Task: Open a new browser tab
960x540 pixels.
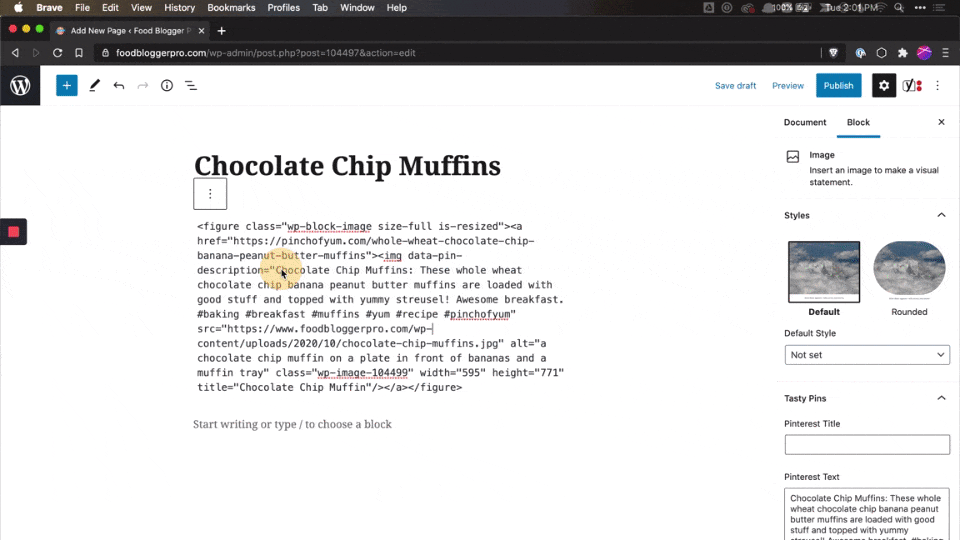Action: [222, 31]
